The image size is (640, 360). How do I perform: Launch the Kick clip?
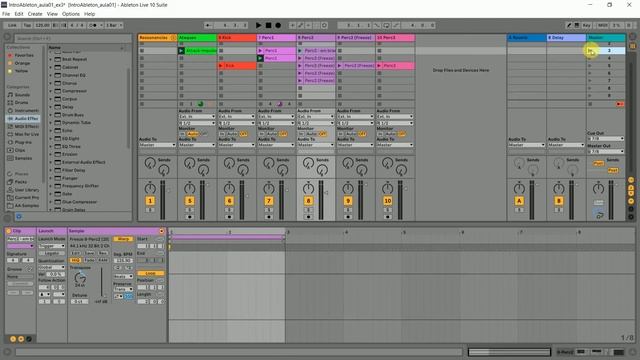221,66
